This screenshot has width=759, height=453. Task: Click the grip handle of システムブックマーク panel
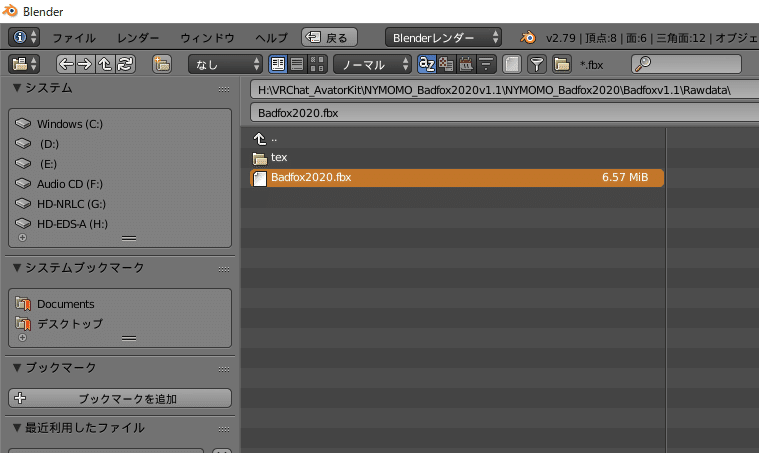(x=224, y=270)
